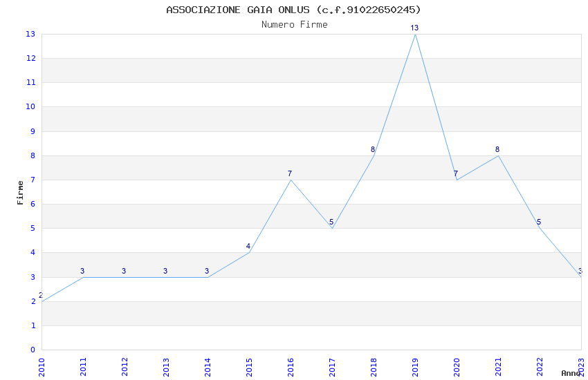Viewport: 588px width, 380px height.
Task: Click y-axis tick value 6
Action: click(x=33, y=204)
